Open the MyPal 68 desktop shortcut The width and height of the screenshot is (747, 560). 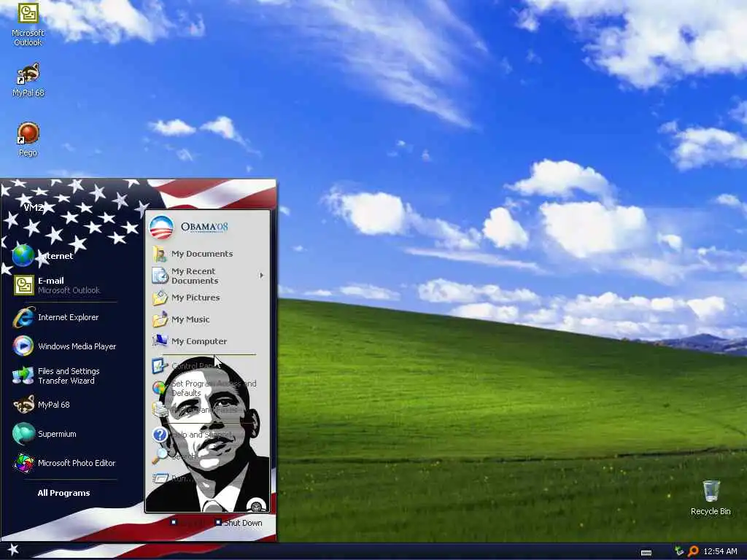pos(28,80)
